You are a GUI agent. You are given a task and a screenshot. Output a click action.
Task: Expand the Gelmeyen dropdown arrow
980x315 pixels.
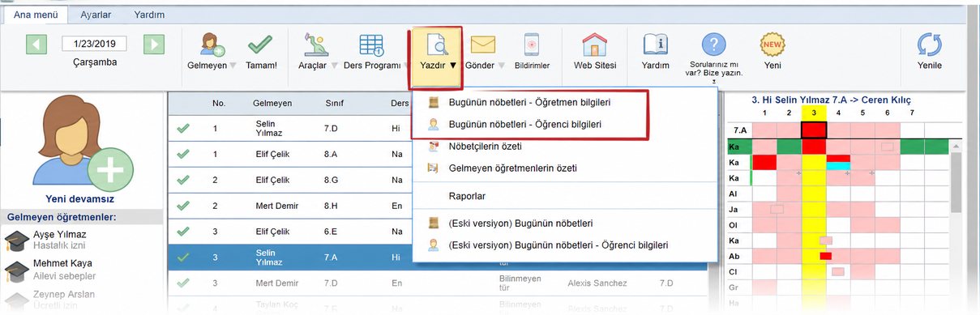233,66
